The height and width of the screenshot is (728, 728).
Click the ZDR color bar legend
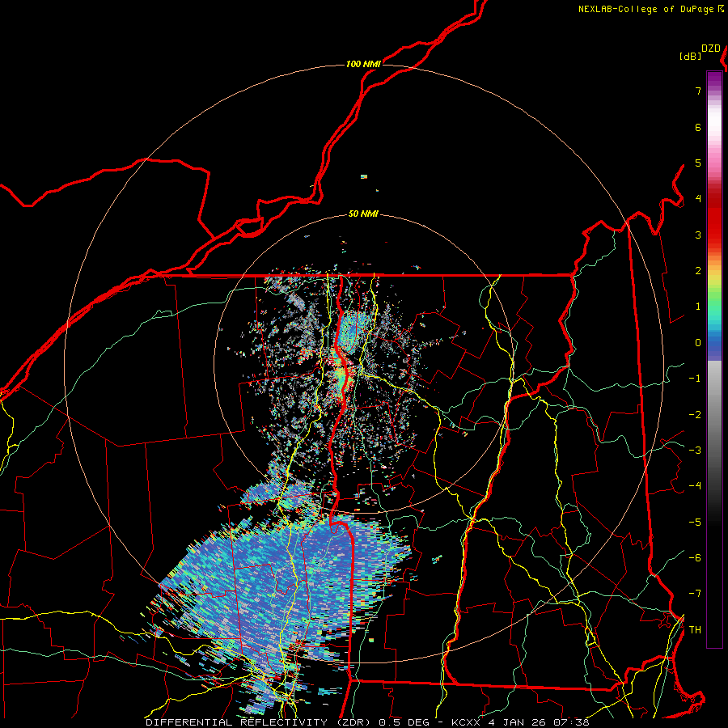click(714, 359)
